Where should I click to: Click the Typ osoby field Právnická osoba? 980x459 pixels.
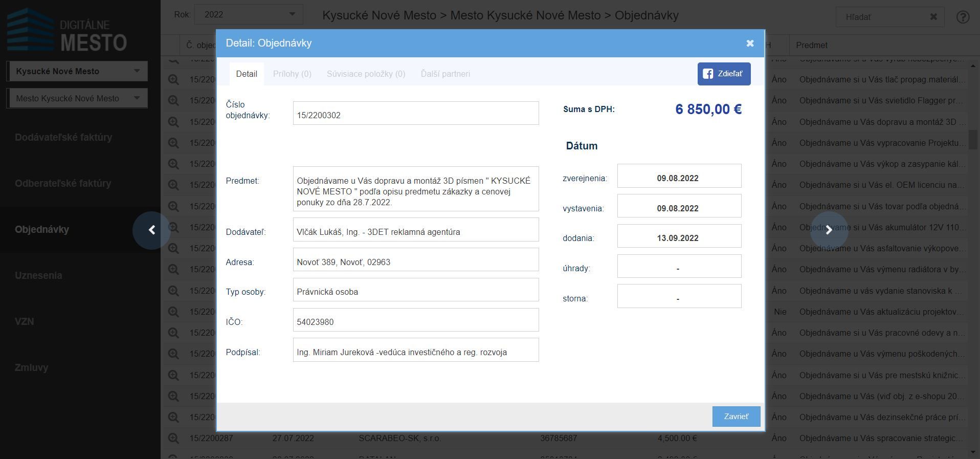(x=416, y=290)
